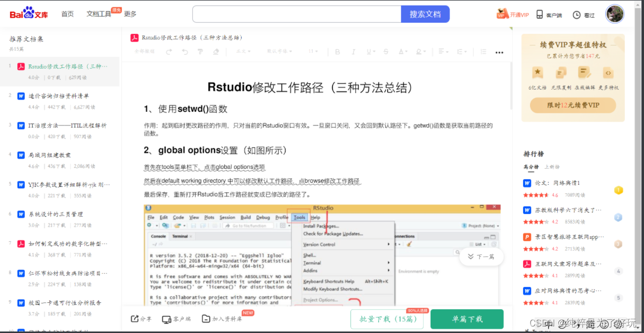Viewport: 644px width, 333px height.
Task: Toggle strikethrough S icon
Action: pyautogui.click(x=386, y=52)
